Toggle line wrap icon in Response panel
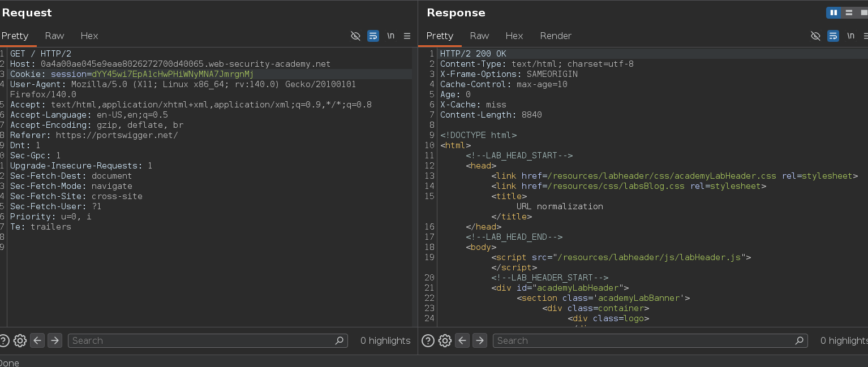The image size is (868, 367). point(833,36)
